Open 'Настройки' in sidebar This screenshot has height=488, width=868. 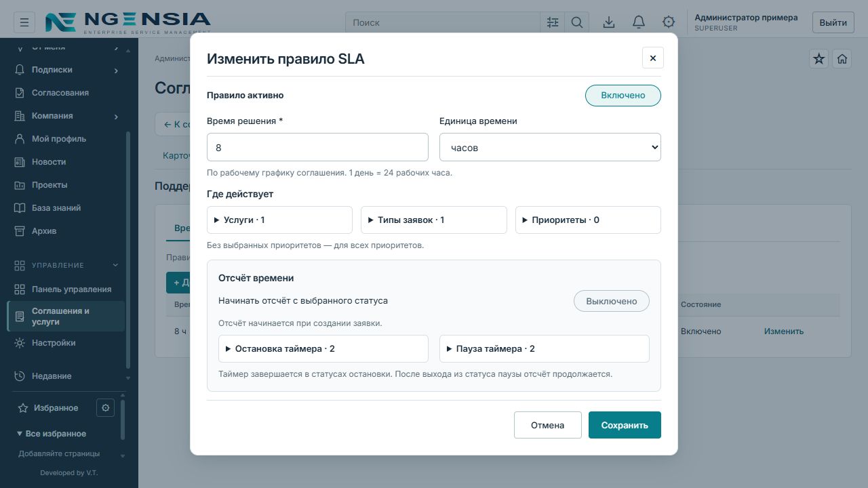pos(66,343)
